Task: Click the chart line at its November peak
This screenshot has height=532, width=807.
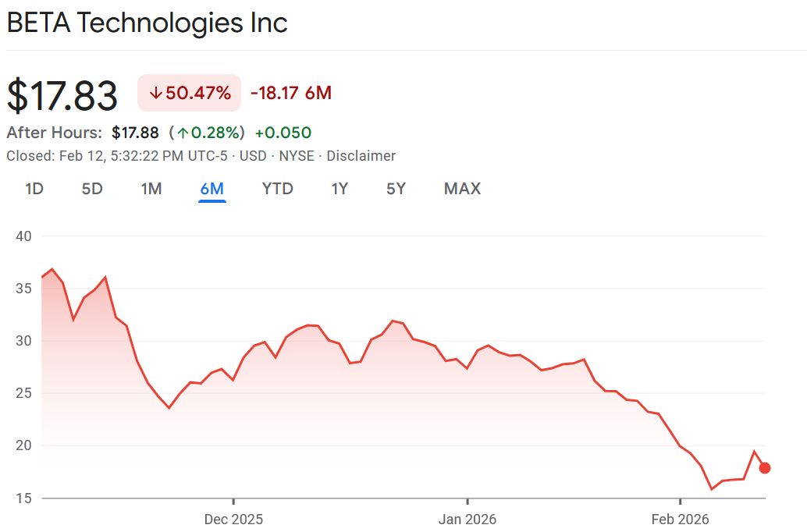Action: point(51,269)
